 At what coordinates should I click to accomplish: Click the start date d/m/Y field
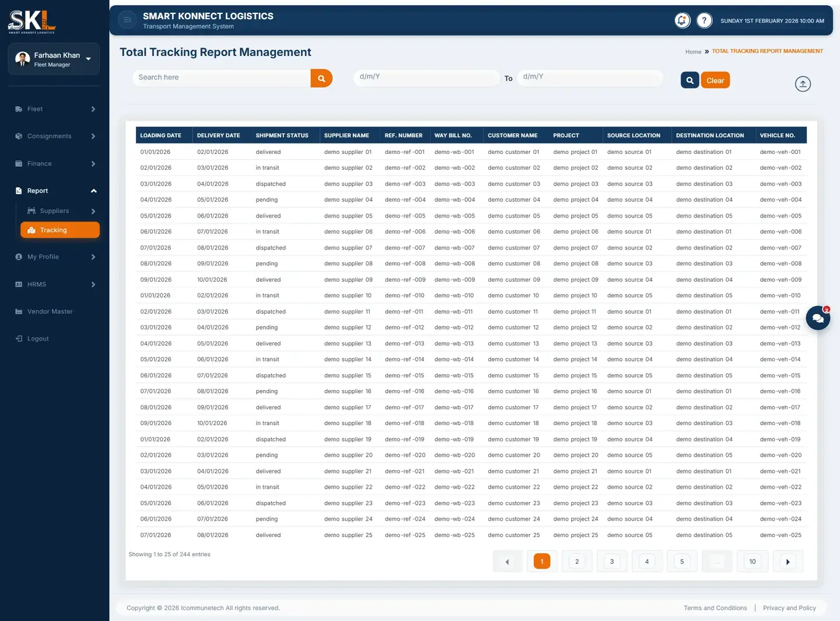tap(427, 78)
